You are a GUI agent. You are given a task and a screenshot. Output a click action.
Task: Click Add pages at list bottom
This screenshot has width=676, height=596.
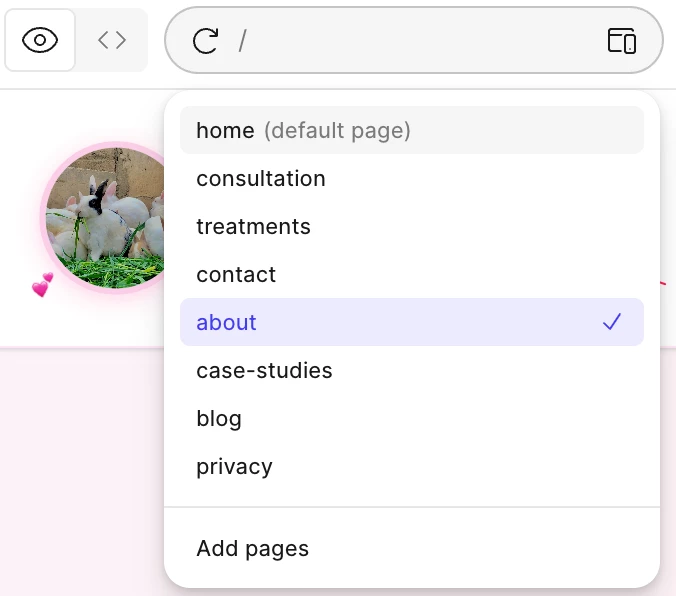tap(252, 548)
